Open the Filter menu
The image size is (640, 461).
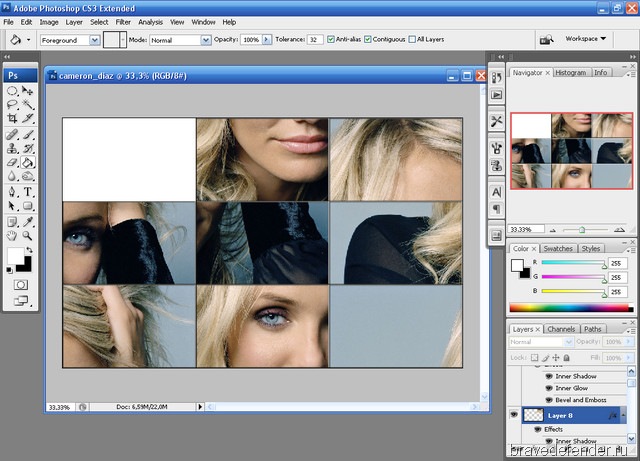[x=123, y=22]
